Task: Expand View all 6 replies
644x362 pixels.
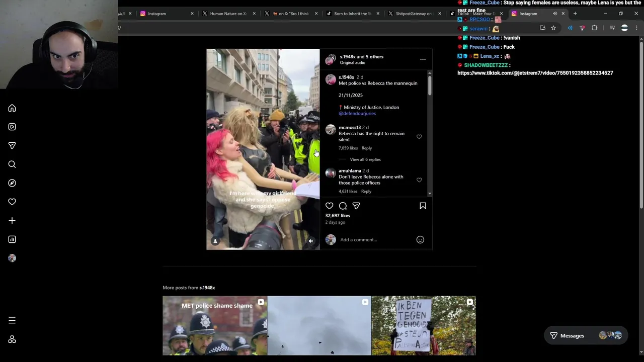Action: click(365, 159)
